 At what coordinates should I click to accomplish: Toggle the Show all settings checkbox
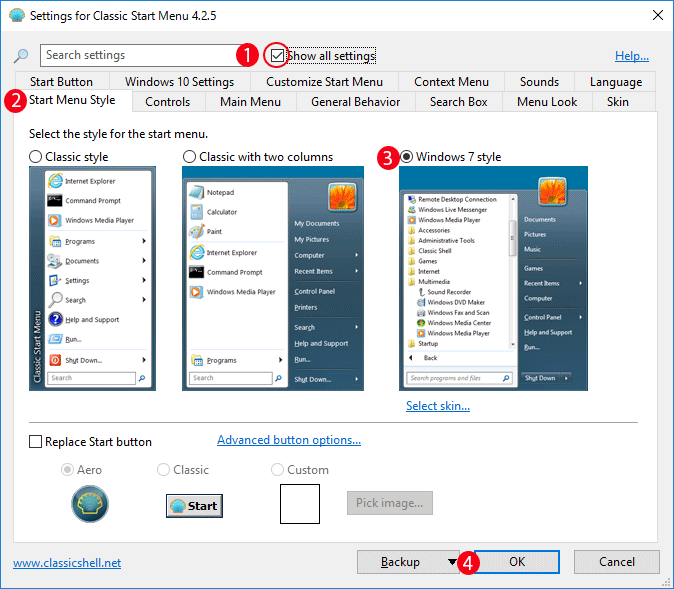coord(277,55)
